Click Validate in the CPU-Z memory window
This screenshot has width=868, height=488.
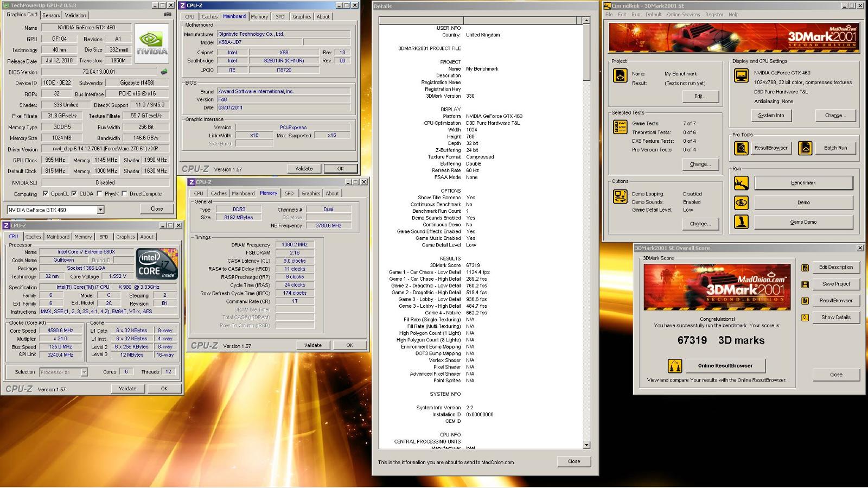pos(312,345)
